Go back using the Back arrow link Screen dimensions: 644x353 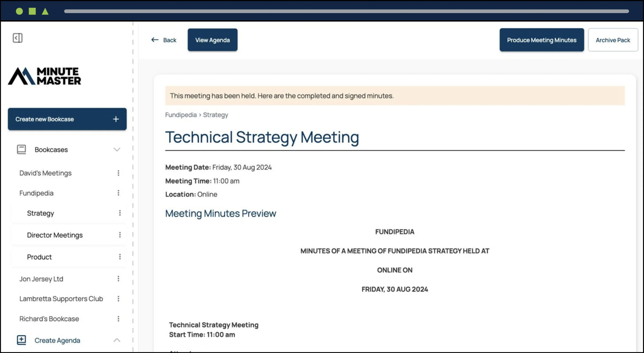(x=164, y=40)
